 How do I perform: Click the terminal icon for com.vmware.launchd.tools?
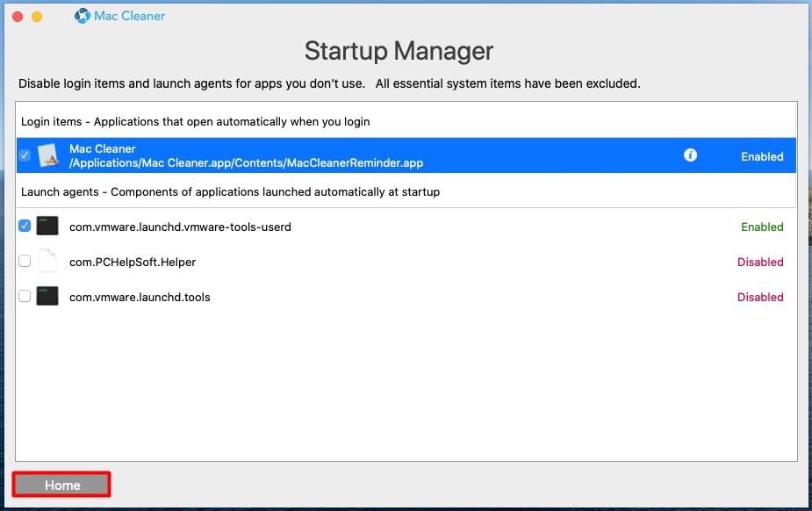tap(47, 296)
